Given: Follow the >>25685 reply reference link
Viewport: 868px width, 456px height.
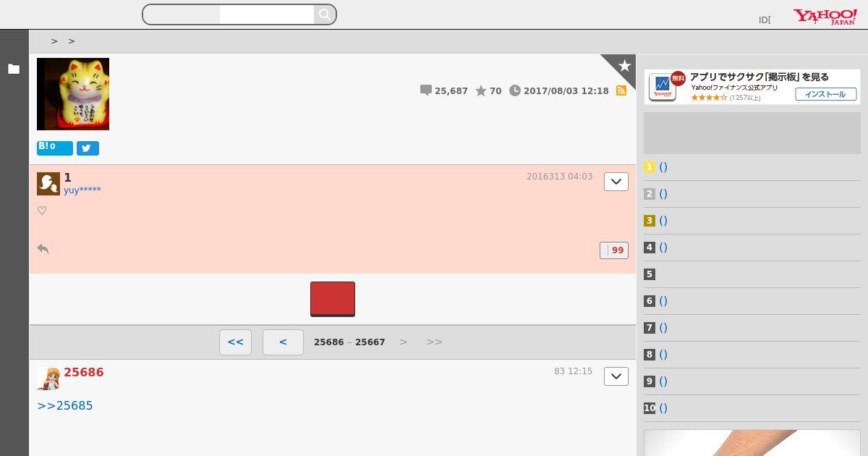Looking at the screenshot, I should click(65, 405).
